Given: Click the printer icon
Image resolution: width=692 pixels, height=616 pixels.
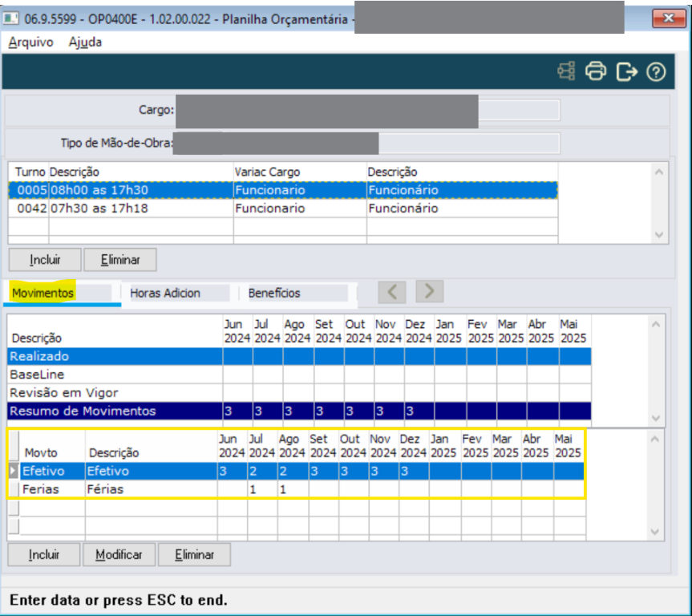Looking at the screenshot, I should click(596, 71).
